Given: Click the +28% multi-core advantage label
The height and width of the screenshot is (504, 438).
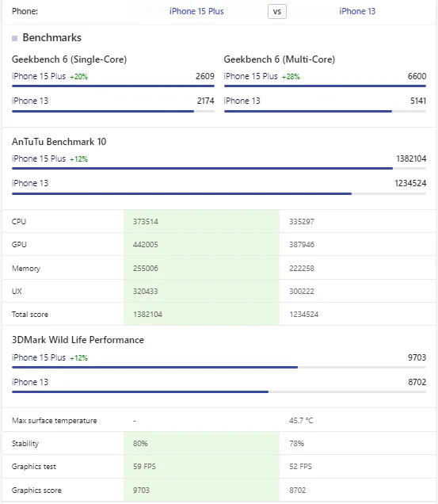Looking at the screenshot, I should 291,77.
